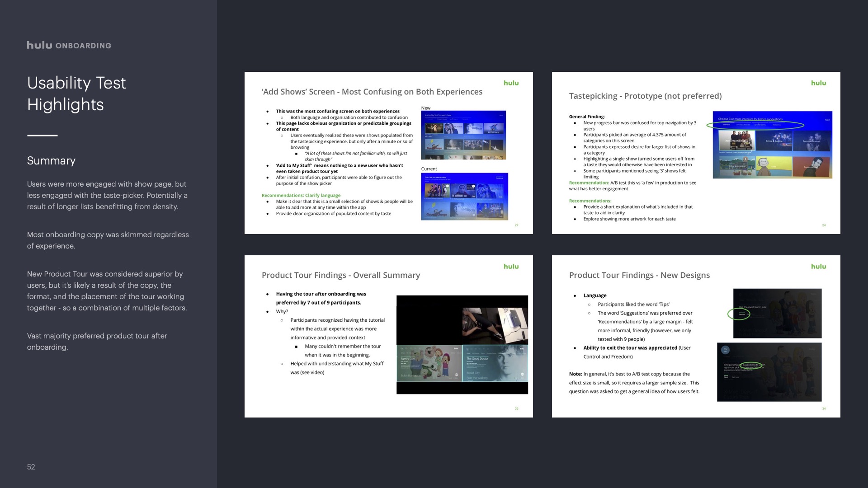This screenshot has height=488, width=868.
Task: Click slide number 27 on 'Add Shows' slide
Action: 516,225
